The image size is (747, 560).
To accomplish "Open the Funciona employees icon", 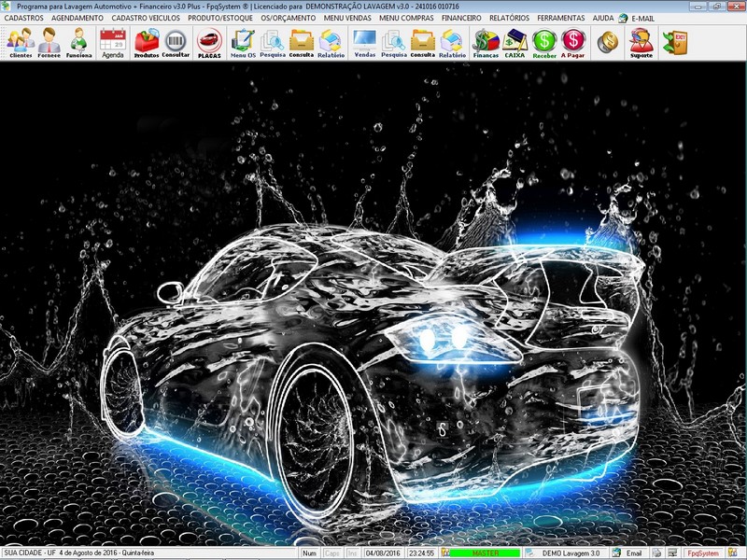I will click(78, 43).
